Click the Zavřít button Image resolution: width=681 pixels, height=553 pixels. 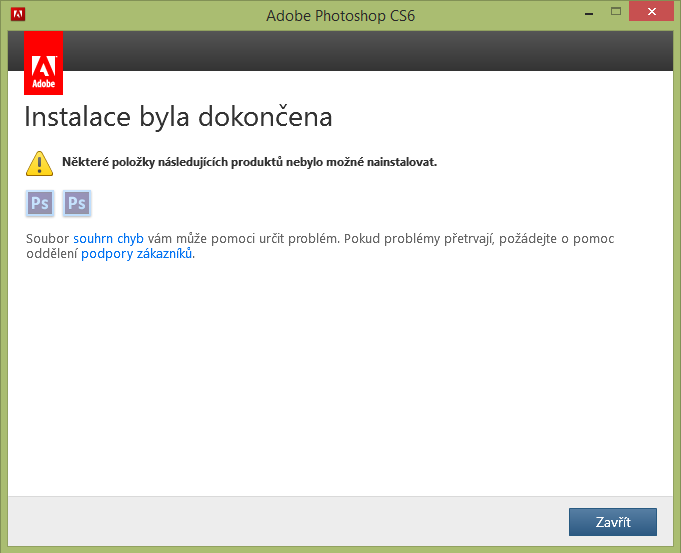click(x=612, y=522)
